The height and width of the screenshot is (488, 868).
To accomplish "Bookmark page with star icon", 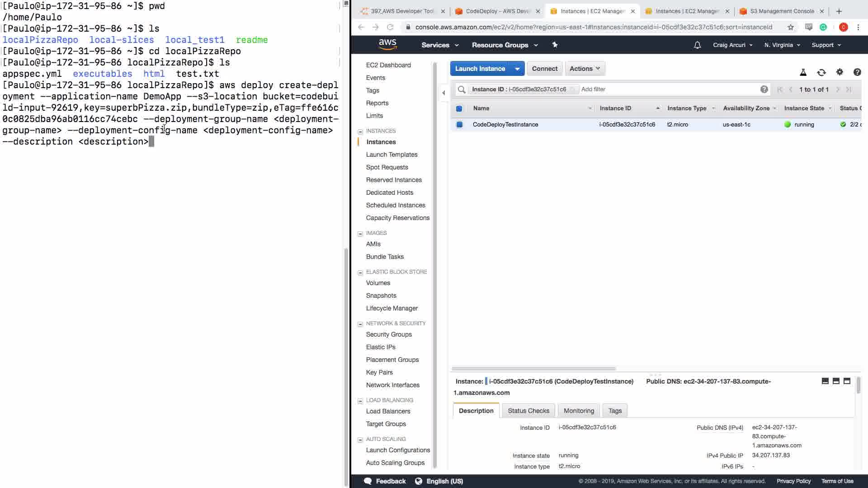I will 790,27.
